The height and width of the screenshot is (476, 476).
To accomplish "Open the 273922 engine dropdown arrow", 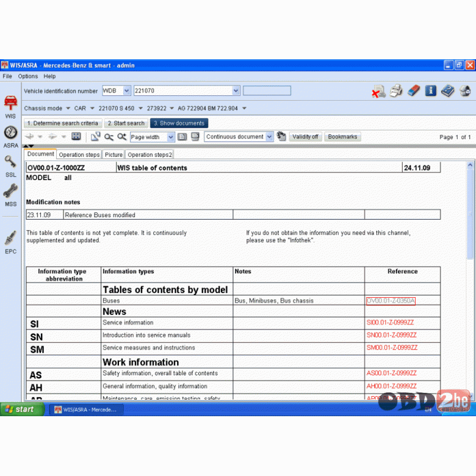I will pos(172,109).
